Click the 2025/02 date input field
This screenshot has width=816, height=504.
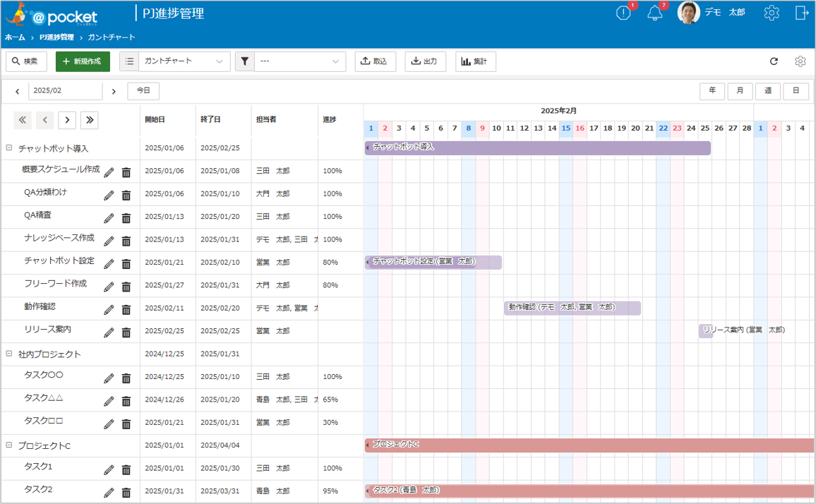65,91
